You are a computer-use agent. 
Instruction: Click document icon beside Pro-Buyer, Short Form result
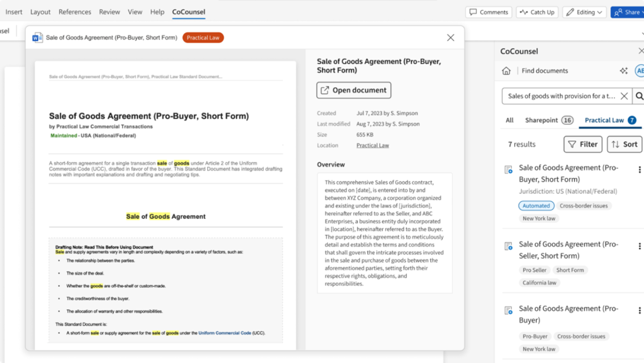508,170
